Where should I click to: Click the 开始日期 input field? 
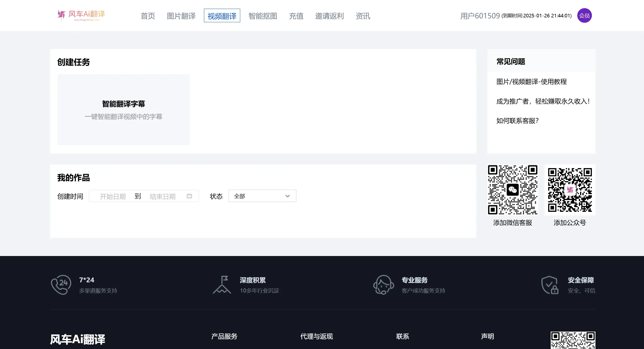[113, 196]
